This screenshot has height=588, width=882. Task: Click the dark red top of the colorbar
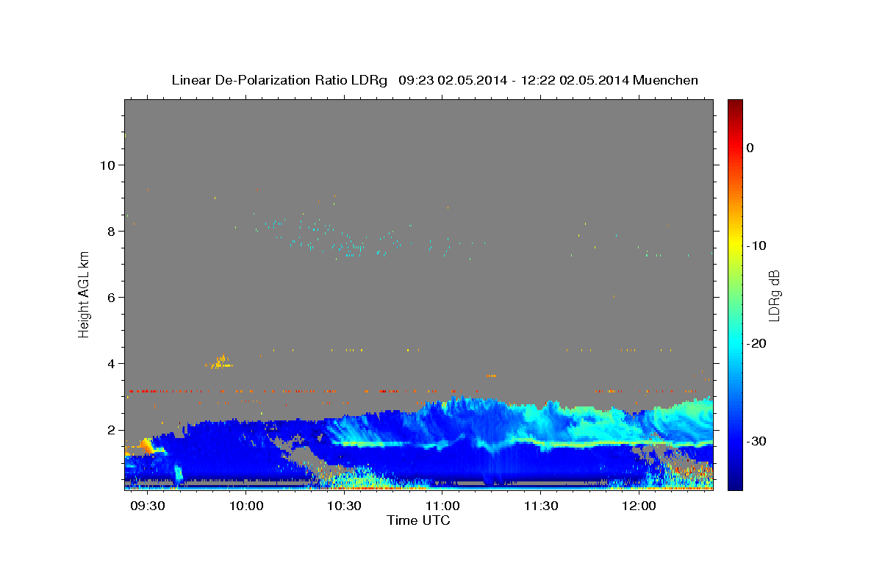(735, 105)
